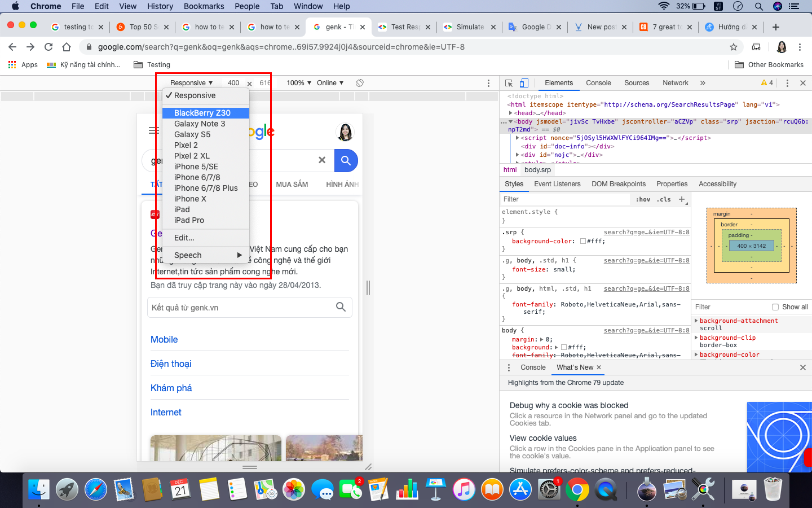The height and width of the screenshot is (508, 812).
Task: Select Galaxy S5 from the device list
Action: [x=206, y=134]
